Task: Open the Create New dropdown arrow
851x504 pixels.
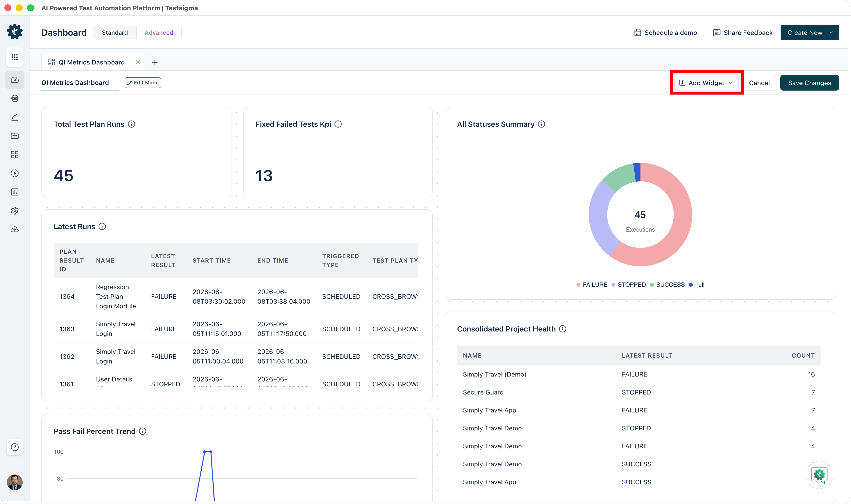Action: (831, 32)
